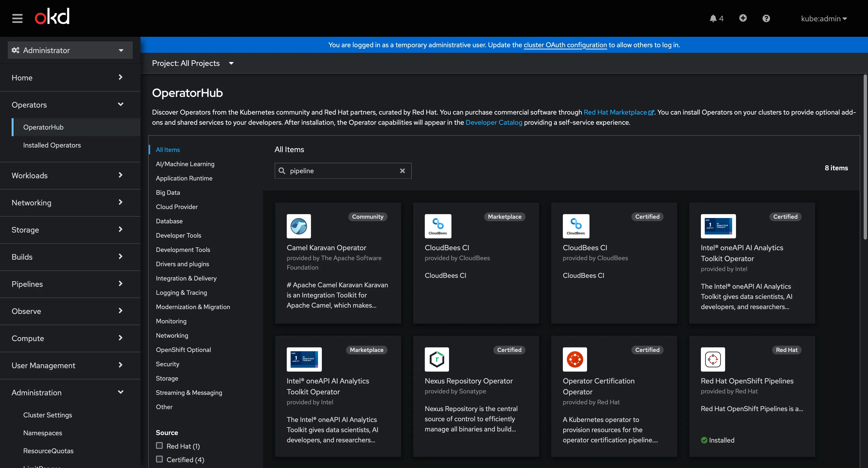Filter by Streaming & Messaging category

(x=189, y=392)
